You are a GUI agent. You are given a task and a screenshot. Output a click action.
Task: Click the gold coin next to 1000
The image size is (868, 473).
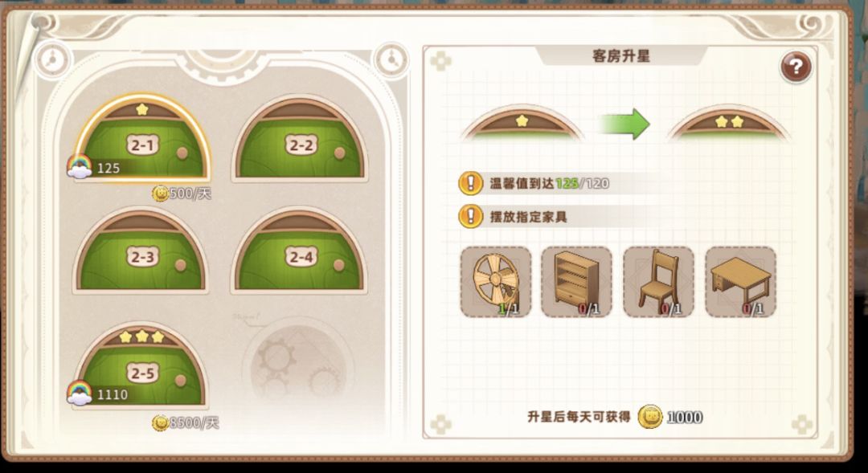[650, 417]
